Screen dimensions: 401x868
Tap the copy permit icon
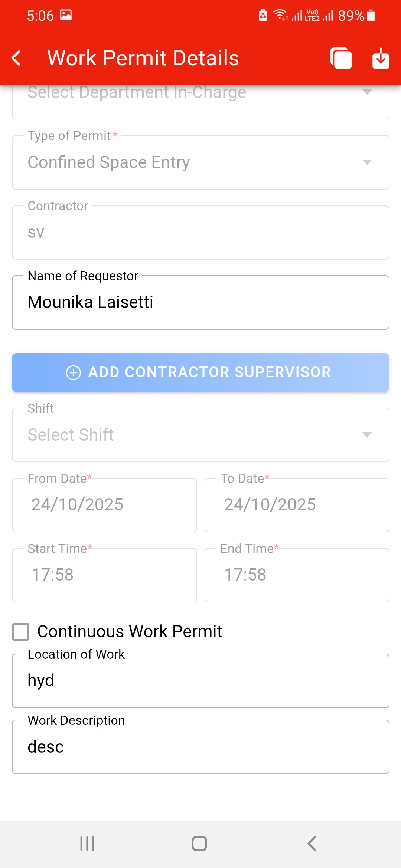(x=341, y=58)
